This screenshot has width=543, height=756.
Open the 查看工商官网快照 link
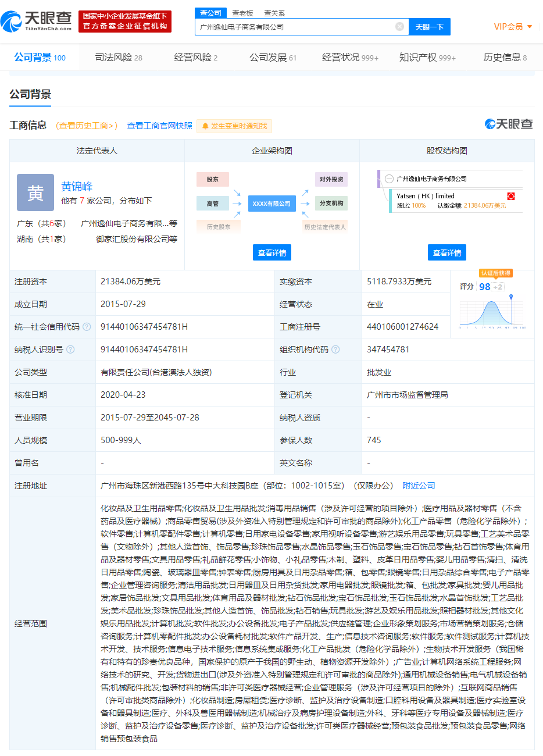point(159,126)
